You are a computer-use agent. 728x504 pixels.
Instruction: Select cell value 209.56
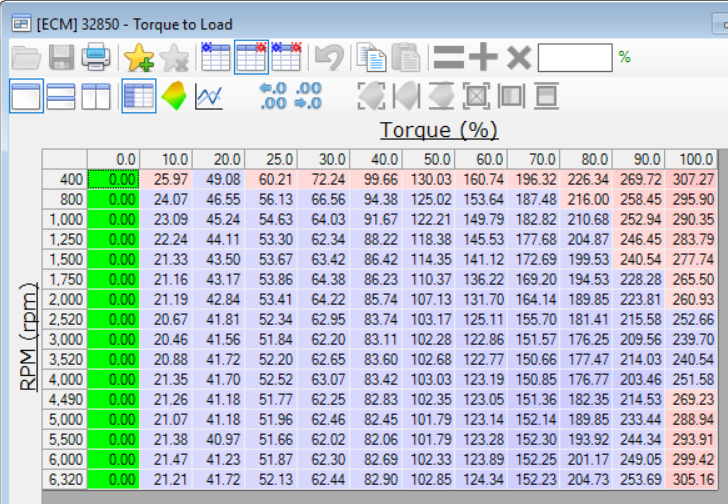tap(638, 339)
